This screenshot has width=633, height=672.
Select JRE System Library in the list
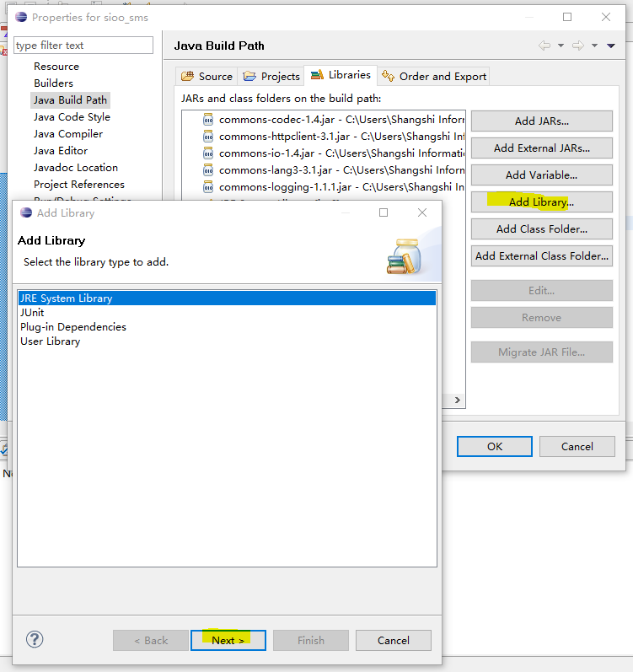[227, 298]
